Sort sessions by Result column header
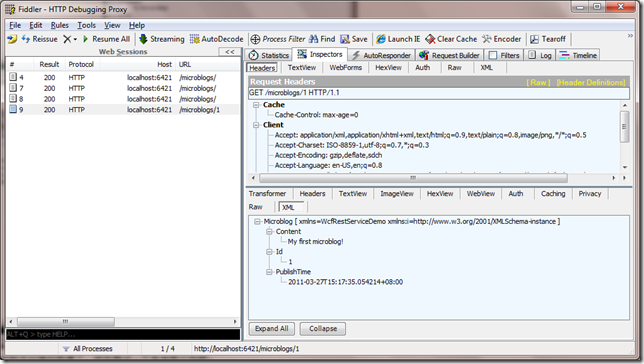Viewport: 644px width, 364px height. click(49, 65)
